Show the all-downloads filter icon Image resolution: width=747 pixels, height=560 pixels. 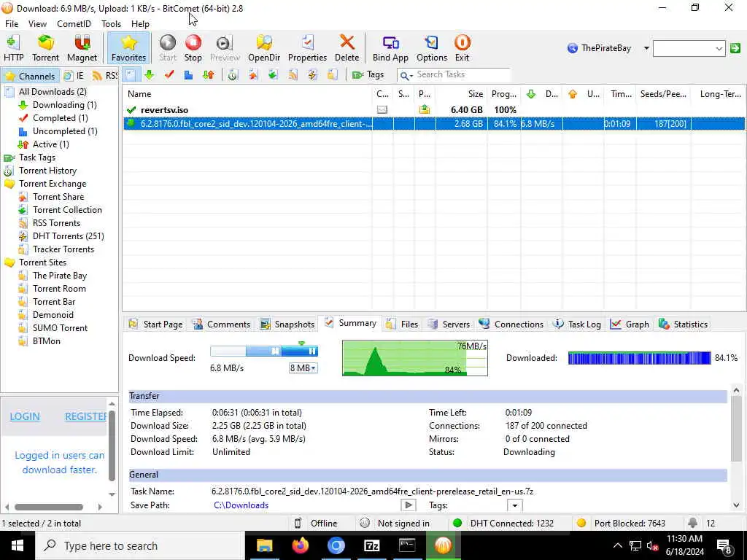pos(131,75)
